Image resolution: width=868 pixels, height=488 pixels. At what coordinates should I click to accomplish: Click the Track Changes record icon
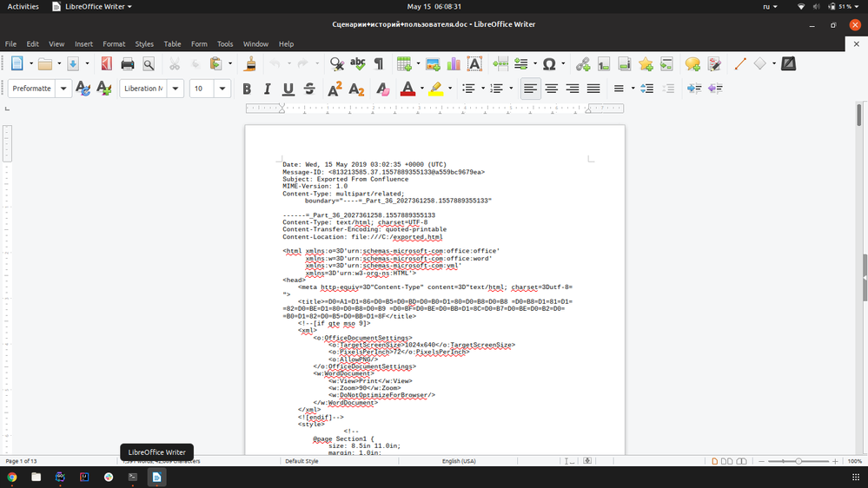click(x=714, y=64)
